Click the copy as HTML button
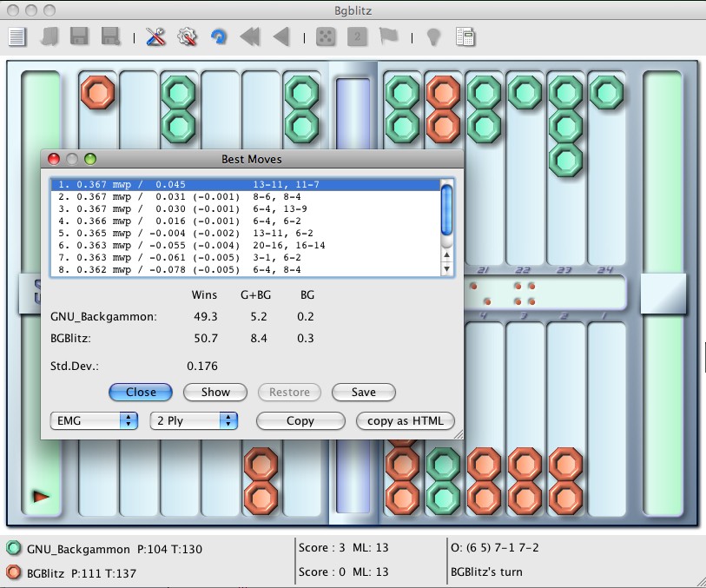This screenshot has width=706, height=588. [406, 420]
